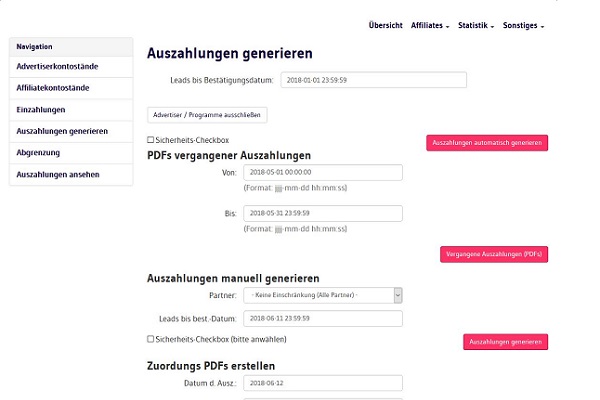The height and width of the screenshot is (400, 600).
Task: Open Auszahlungen generieren sidebar link
Action: coord(62,131)
